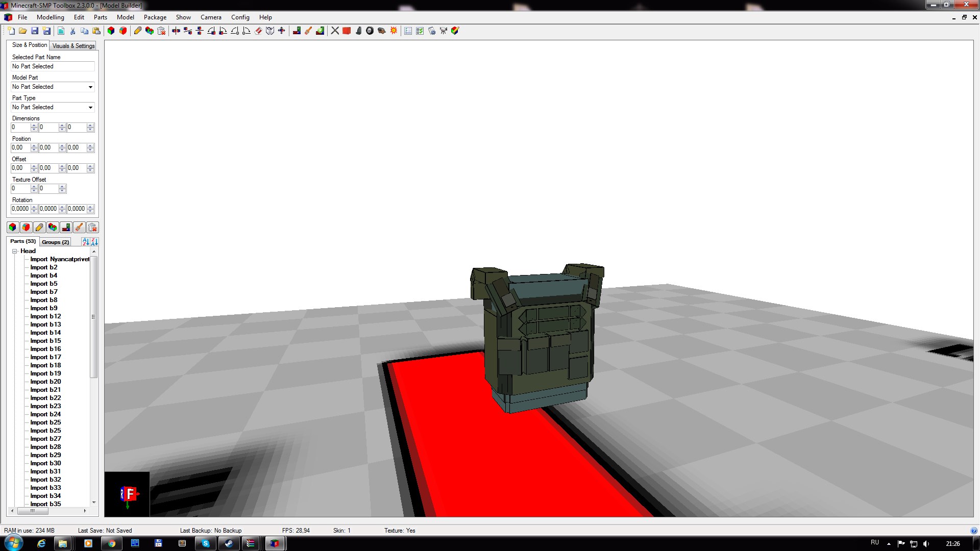The height and width of the screenshot is (551, 980).
Task: Click the axis orientation gizmo in viewport
Action: point(127,494)
